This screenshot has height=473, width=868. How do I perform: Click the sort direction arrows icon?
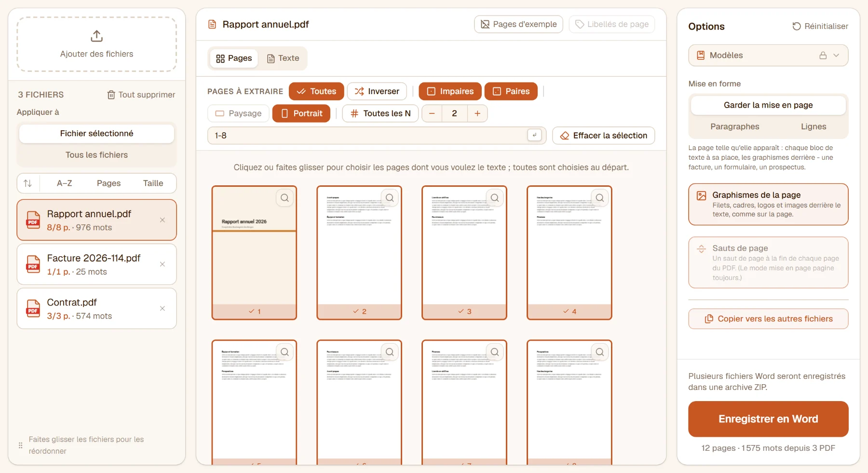[28, 183]
